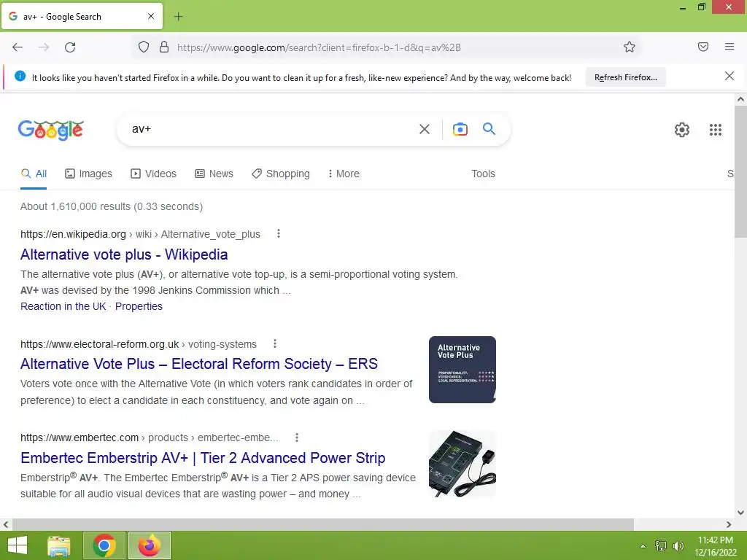Bookmark this page with the star icon
Screen dimensions: 747x560
coord(630,47)
